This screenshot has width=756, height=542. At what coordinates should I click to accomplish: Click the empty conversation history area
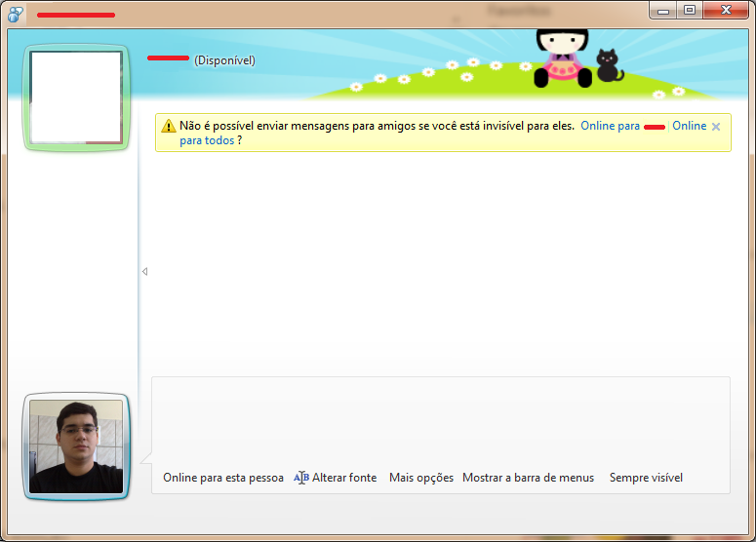439,263
